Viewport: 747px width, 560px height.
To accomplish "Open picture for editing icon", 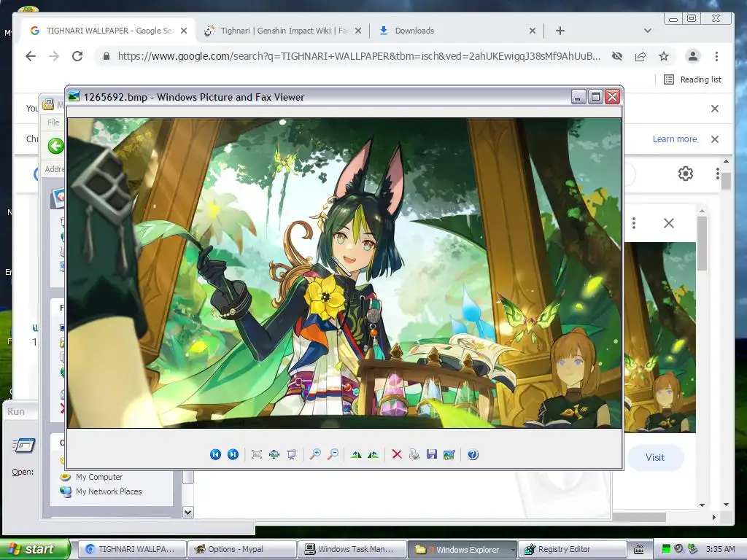I will pos(449,454).
